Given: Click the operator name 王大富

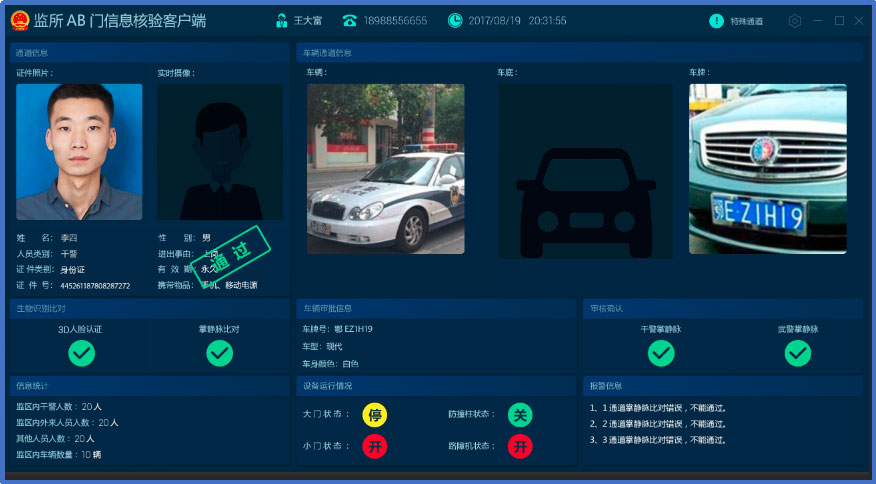Looking at the screenshot, I should point(308,21).
